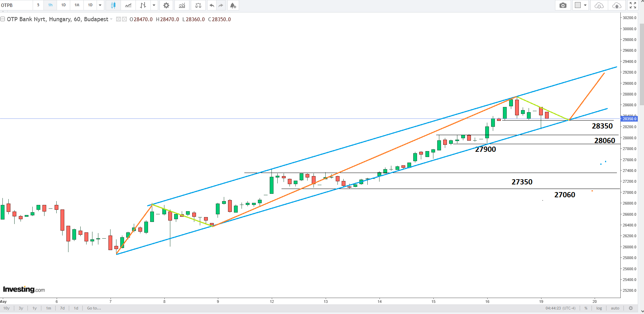Select the 1h interval tab
The width and height of the screenshot is (644, 314).
click(x=50, y=5)
